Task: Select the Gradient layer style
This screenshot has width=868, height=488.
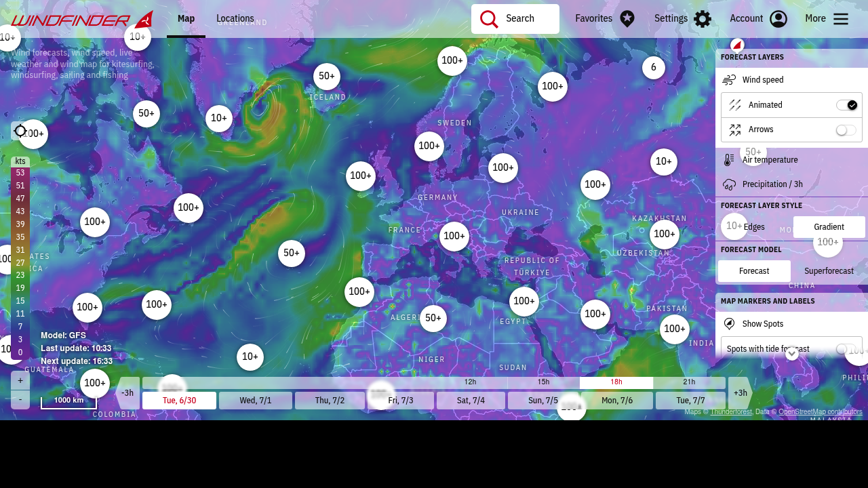Action: (x=829, y=227)
